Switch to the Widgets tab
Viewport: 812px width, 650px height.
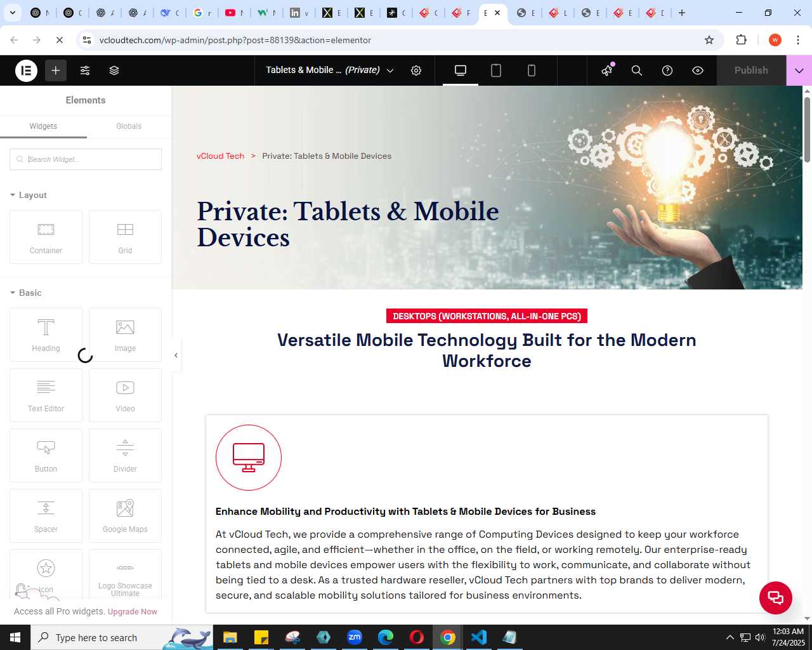click(43, 126)
